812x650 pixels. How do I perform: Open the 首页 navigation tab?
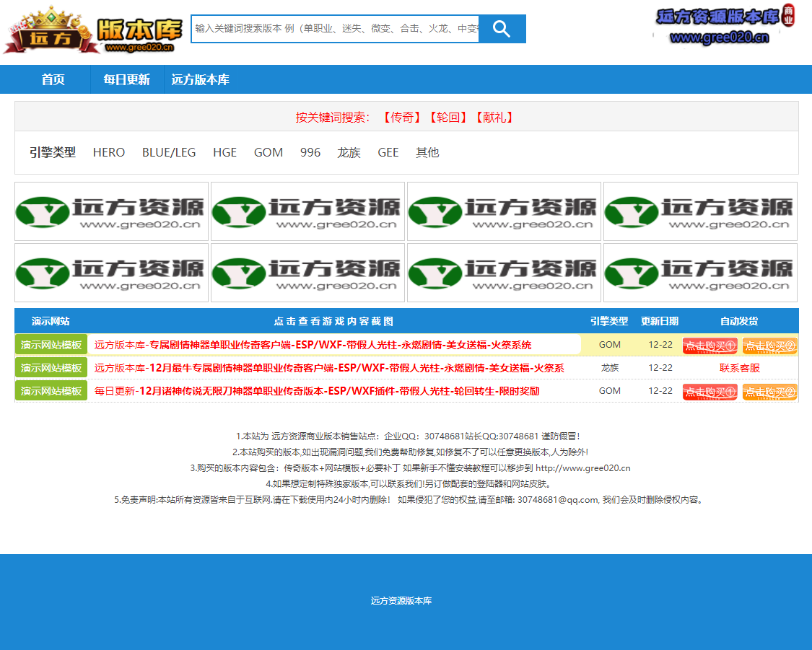point(53,80)
